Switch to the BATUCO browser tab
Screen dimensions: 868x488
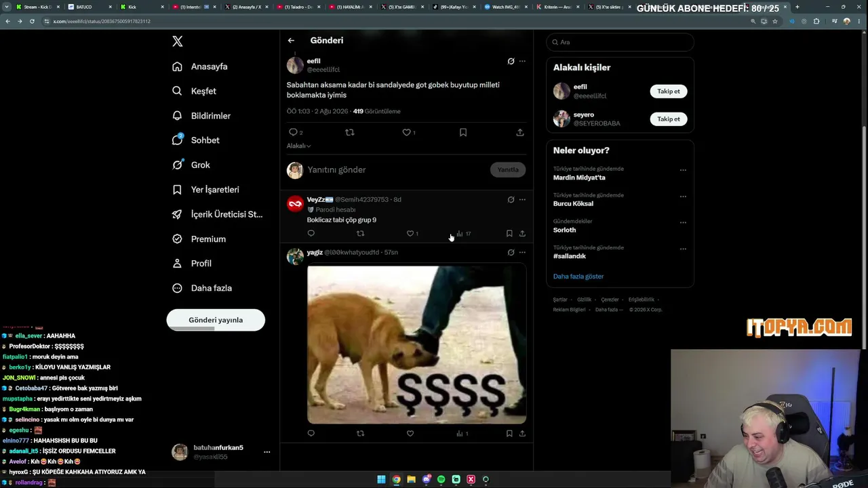(x=90, y=7)
